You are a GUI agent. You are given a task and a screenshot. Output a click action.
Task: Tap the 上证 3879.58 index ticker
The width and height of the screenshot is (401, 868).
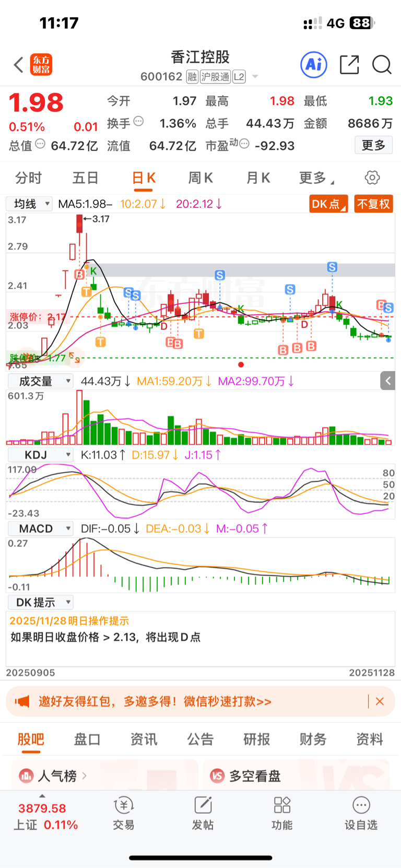pos(45,816)
